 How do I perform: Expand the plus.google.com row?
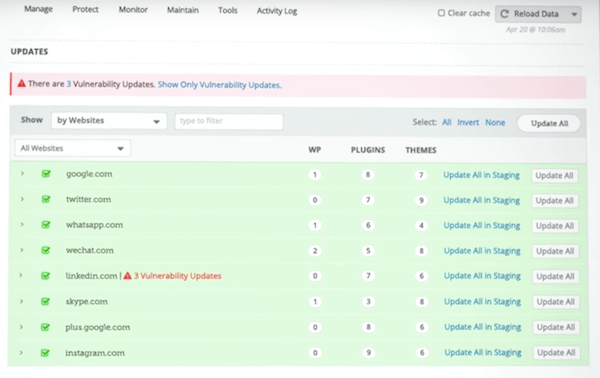[21, 327]
